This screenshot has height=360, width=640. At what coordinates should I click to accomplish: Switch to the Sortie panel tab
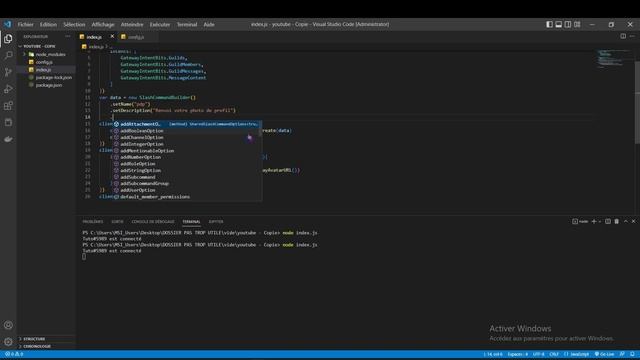117,222
